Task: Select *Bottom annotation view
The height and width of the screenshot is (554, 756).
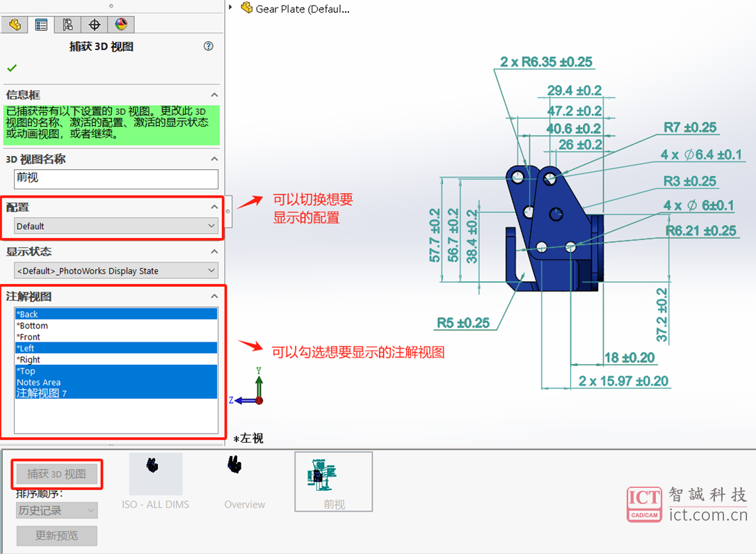Action: tap(116, 326)
